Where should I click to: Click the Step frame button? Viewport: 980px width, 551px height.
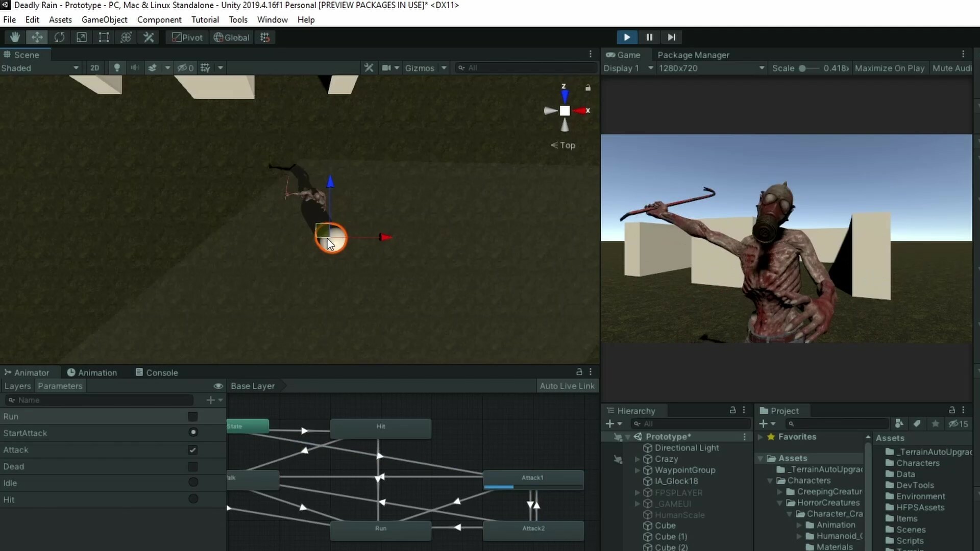pyautogui.click(x=671, y=37)
